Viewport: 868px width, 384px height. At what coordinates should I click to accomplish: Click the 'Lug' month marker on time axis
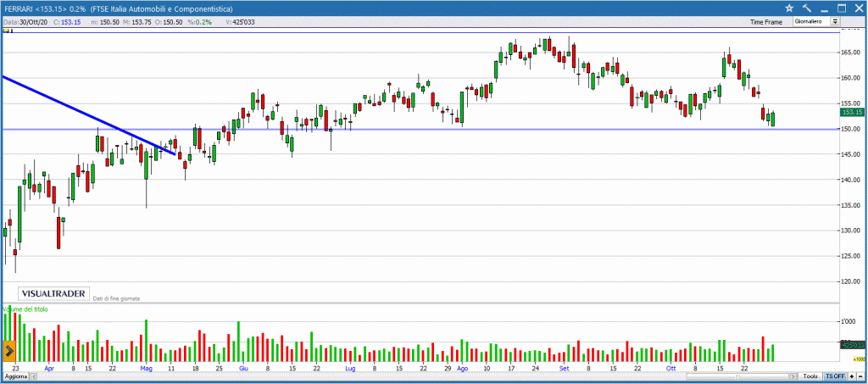click(350, 368)
